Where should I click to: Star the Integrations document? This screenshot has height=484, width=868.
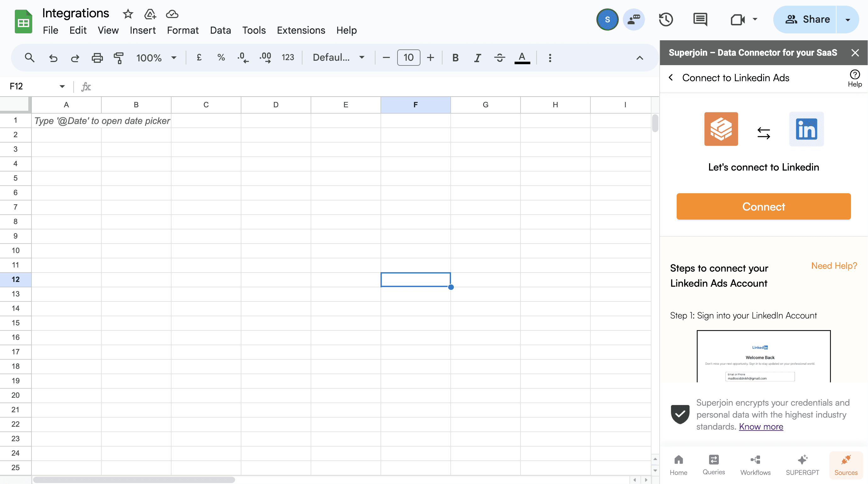pyautogui.click(x=128, y=14)
